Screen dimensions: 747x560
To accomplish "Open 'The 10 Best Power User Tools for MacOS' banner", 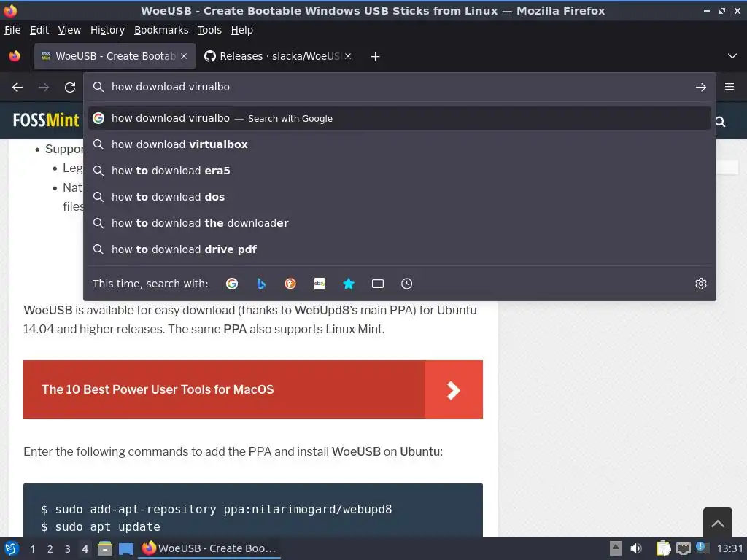I will tap(253, 389).
